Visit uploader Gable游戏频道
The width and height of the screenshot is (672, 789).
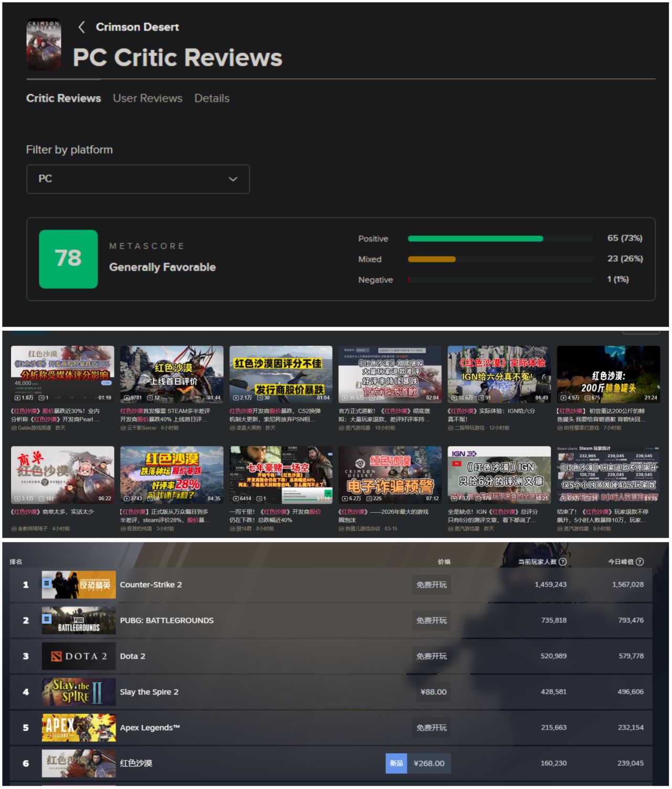tap(35, 428)
